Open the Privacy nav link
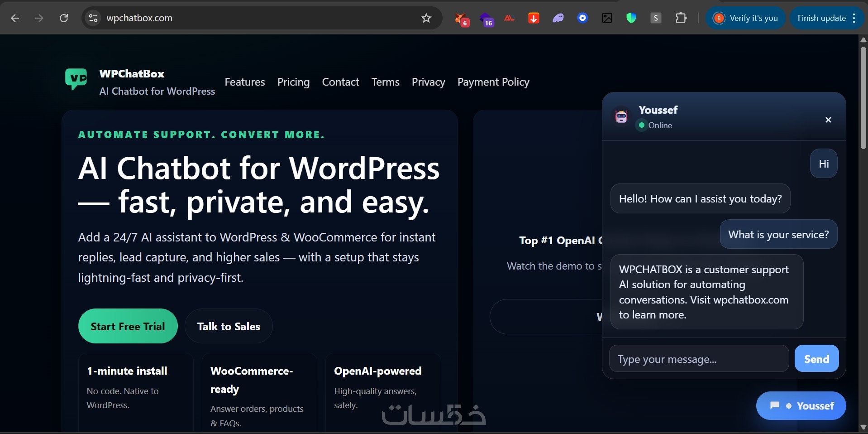 429,82
